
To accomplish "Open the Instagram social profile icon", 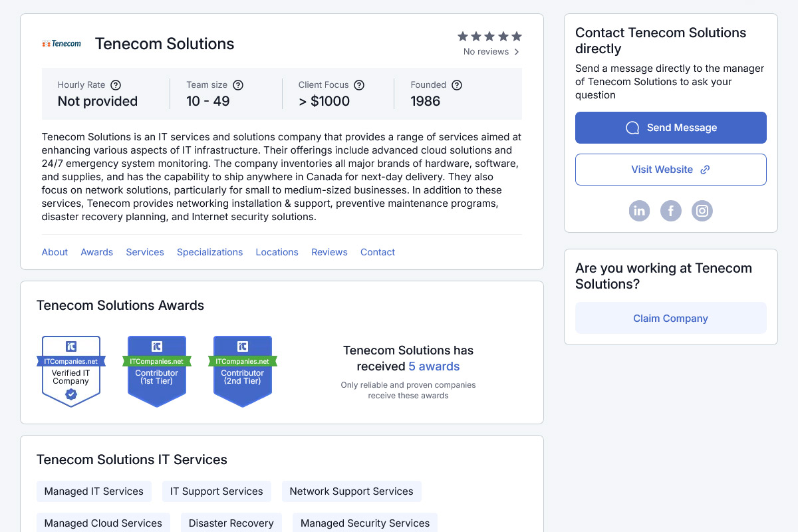I will pos(702,211).
